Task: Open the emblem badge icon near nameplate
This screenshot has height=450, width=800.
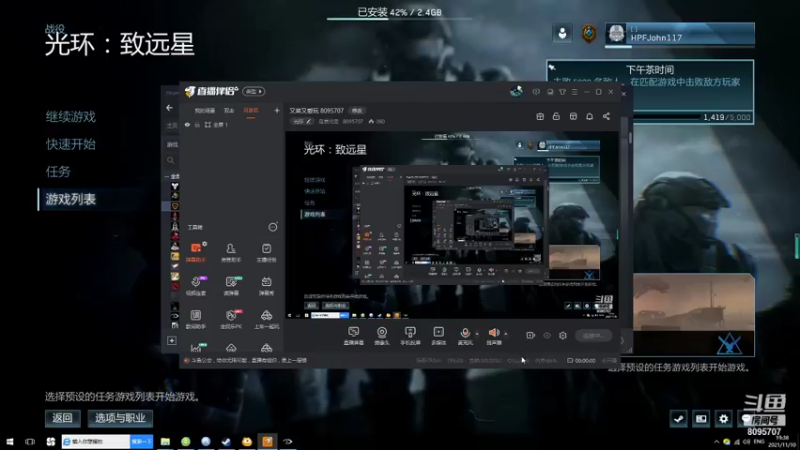Action: click(589, 34)
